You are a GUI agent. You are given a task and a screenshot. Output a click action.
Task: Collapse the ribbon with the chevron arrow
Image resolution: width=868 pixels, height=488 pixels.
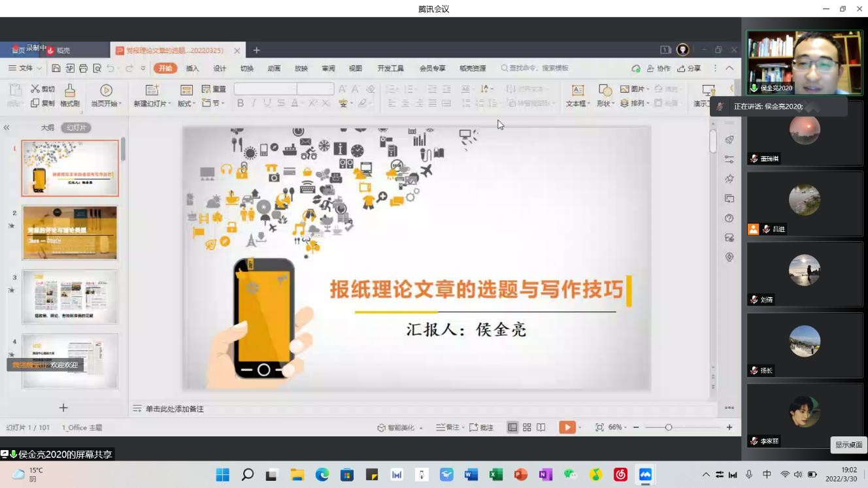(729, 68)
